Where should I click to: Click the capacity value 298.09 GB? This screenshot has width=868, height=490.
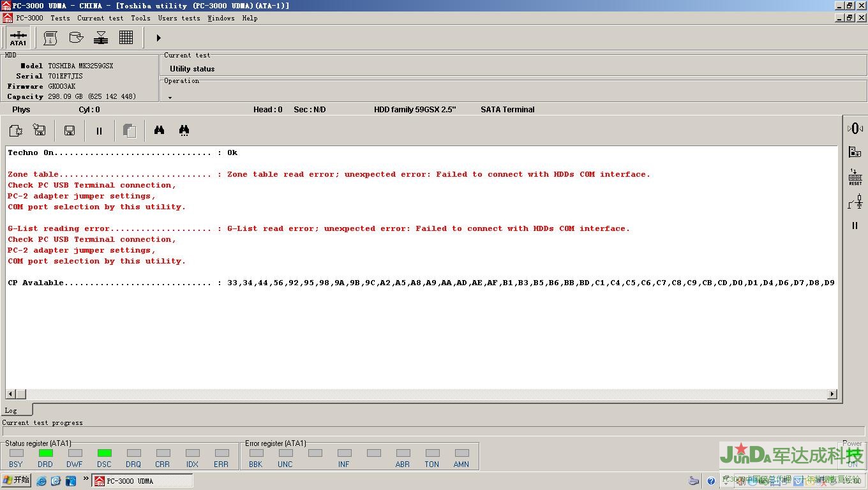click(92, 96)
